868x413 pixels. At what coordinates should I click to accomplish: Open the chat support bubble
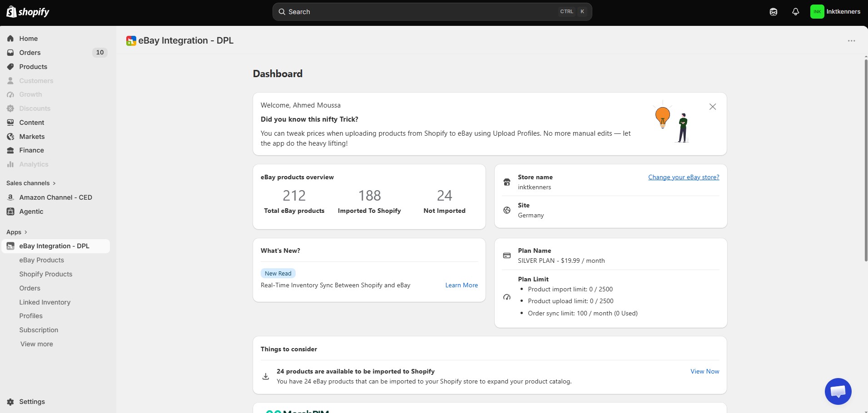click(838, 391)
